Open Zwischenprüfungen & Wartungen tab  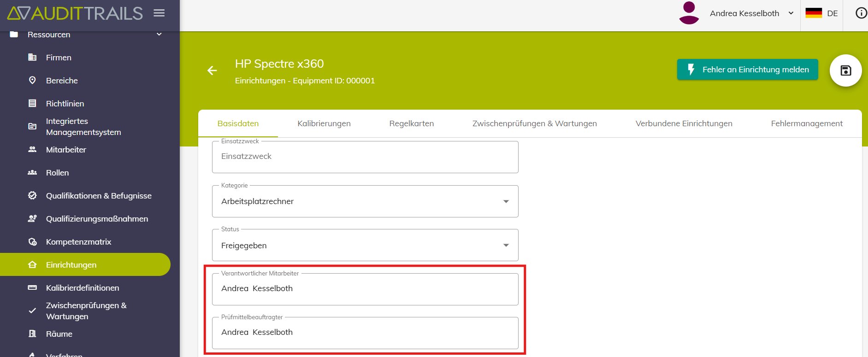(535, 123)
